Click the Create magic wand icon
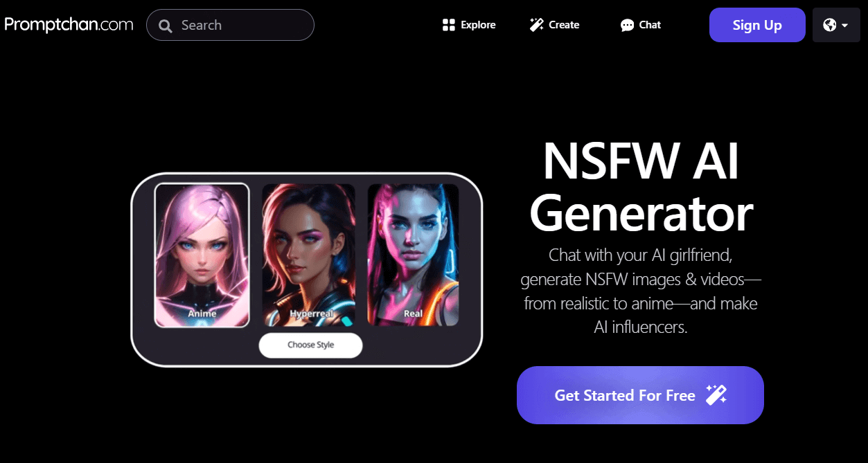868x463 pixels. 536,25
